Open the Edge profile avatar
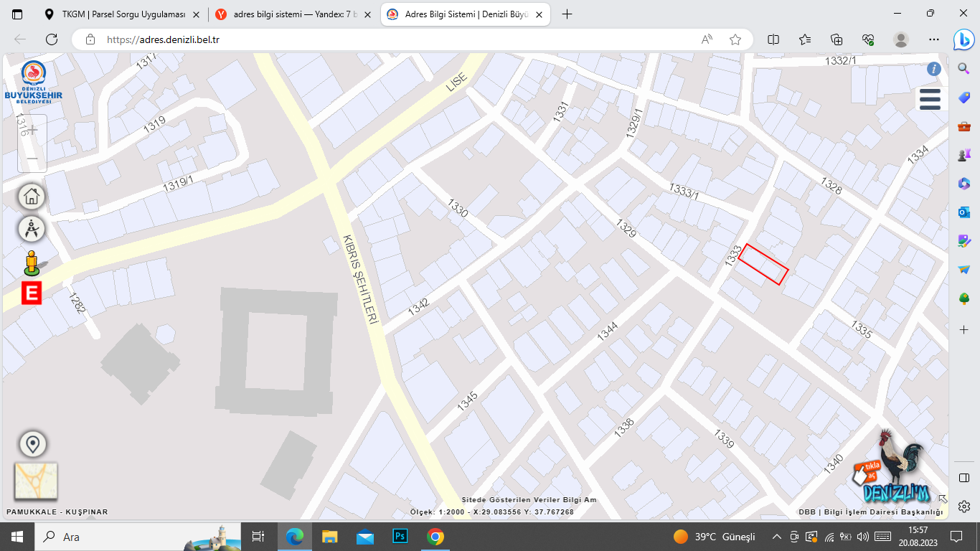980x551 pixels. tap(901, 39)
